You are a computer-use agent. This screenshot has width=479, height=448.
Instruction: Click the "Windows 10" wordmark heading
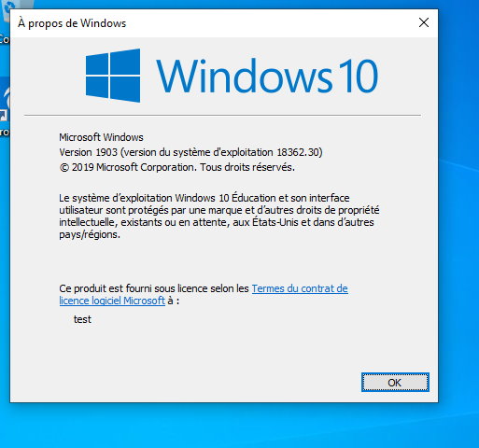[267, 77]
